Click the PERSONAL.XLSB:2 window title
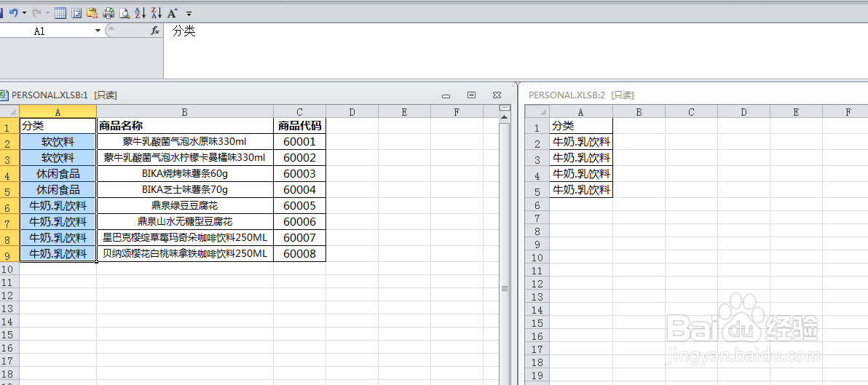868x385 pixels. [581, 95]
